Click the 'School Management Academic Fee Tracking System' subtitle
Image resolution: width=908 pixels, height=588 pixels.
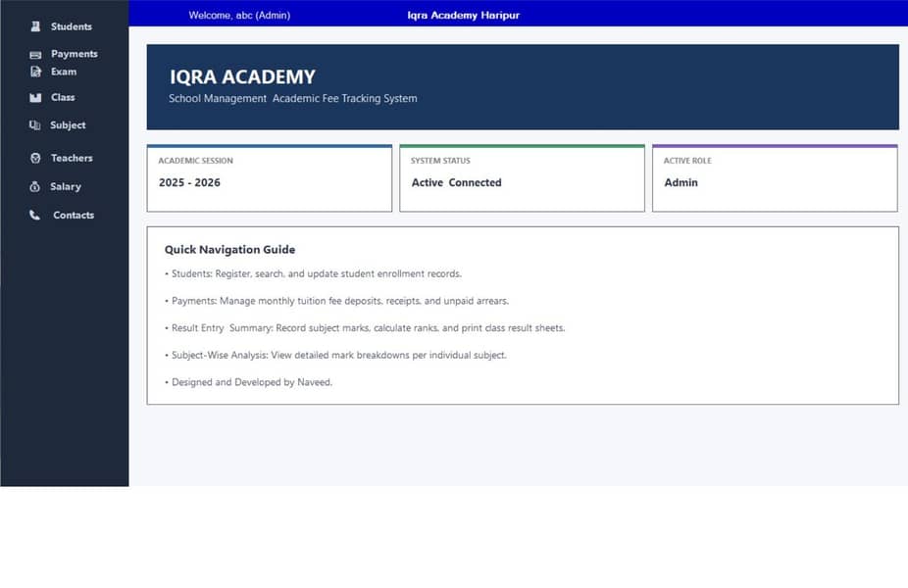(x=293, y=98)
